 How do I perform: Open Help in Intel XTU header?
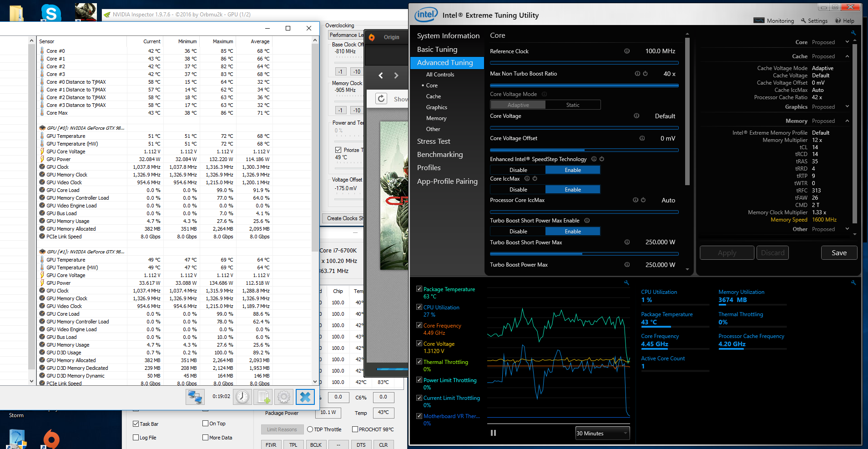pyautogui.click(x=845, y=20)
